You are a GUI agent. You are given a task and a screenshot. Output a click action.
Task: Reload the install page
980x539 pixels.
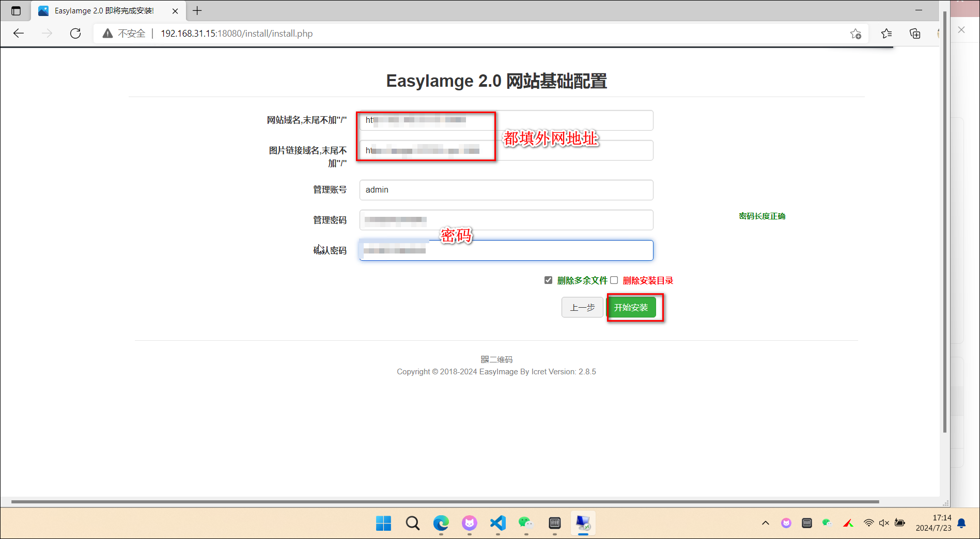tap(75, 34)
